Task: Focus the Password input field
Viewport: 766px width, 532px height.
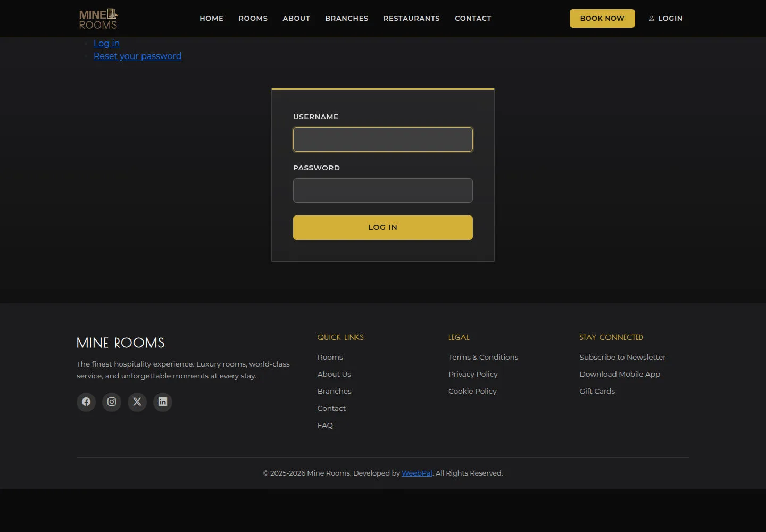Action: 383,190
